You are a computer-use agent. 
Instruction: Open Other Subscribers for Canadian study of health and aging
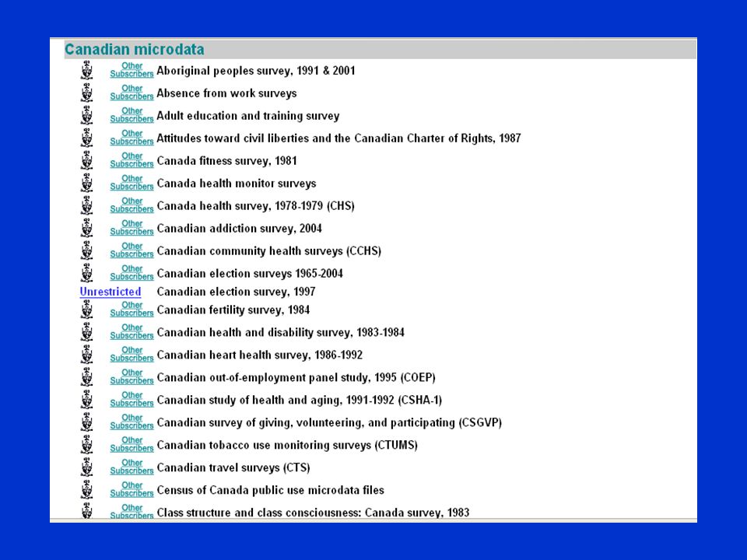point(132,398)
